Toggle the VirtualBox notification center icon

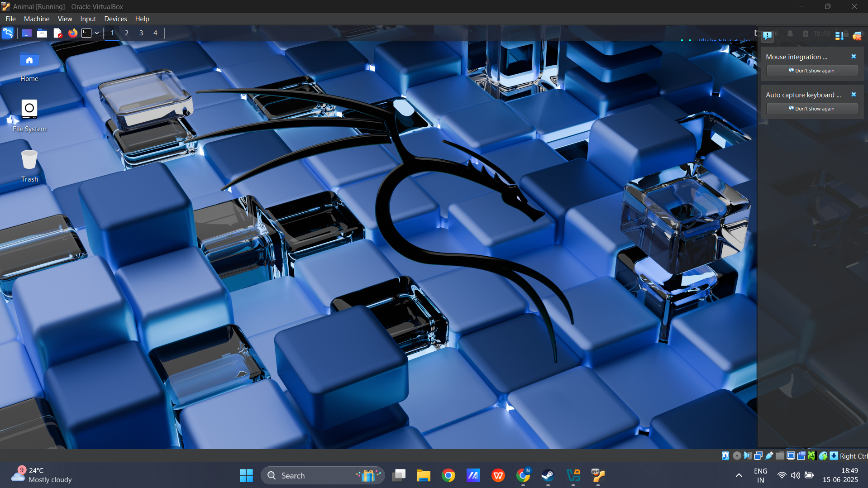pos(768,35)
